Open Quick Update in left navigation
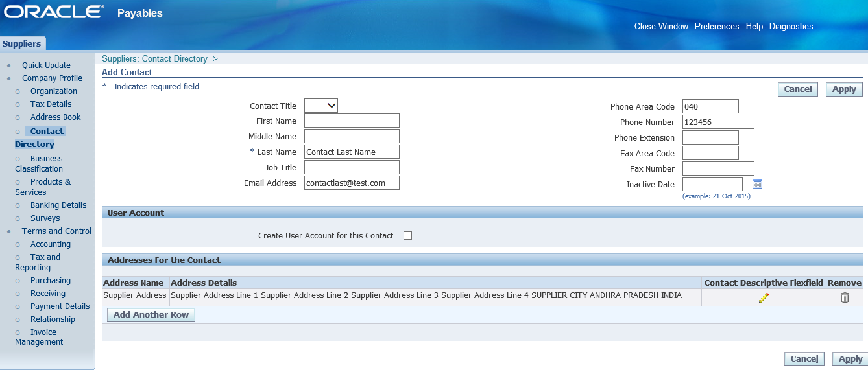 coord(46,65)
